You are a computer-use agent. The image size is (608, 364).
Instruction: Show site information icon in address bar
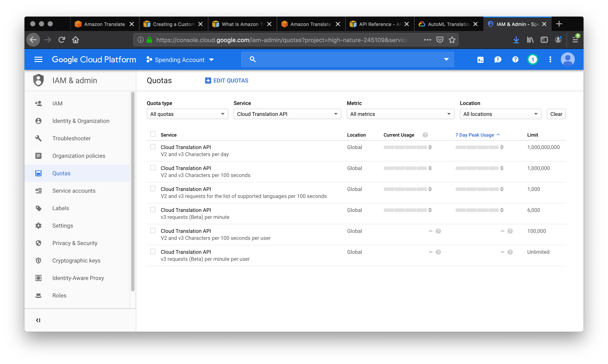pos(140,40)
